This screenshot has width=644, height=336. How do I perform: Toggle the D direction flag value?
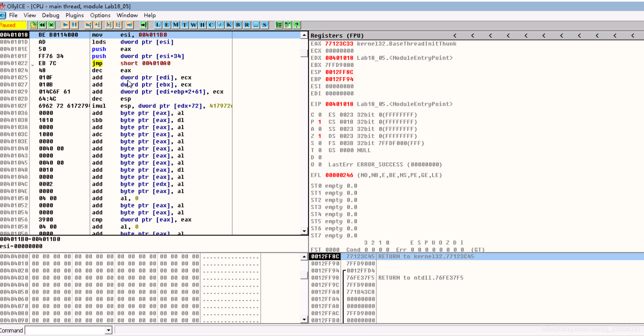(x=320, y=157)
